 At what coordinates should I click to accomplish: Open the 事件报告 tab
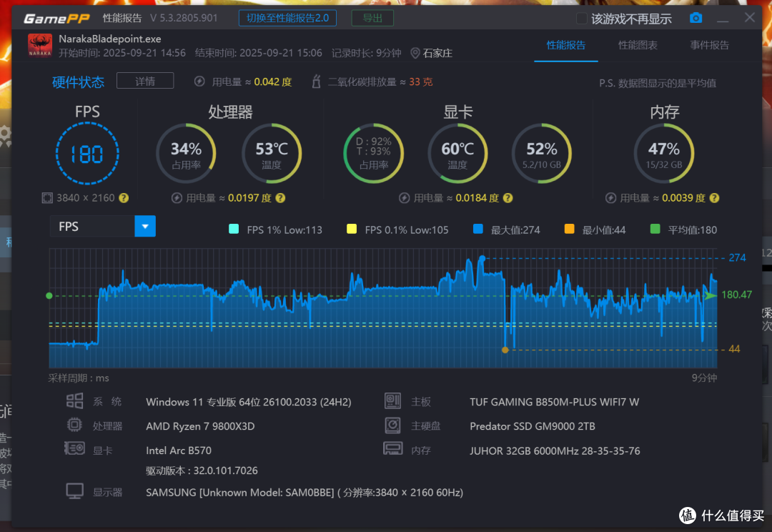[x=710, y=45]
